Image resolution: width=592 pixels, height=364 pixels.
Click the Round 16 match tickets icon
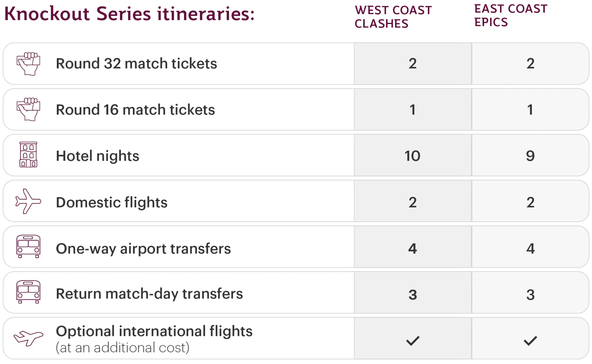coord(28,109)
